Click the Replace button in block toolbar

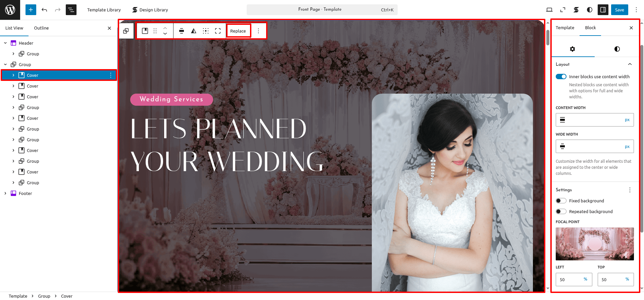238,31
